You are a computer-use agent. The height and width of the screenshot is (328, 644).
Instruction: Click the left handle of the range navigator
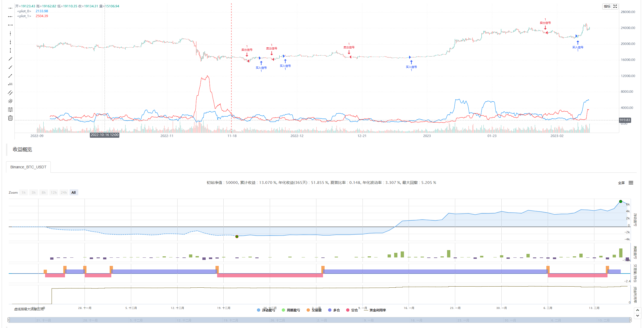pyautogui.click(x=9, y=320)
